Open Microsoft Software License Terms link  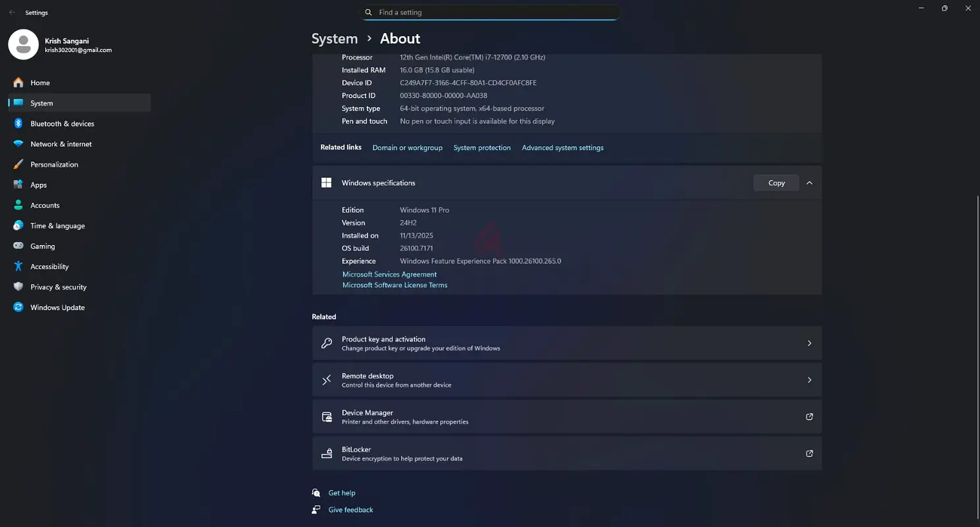coord(395,285)
